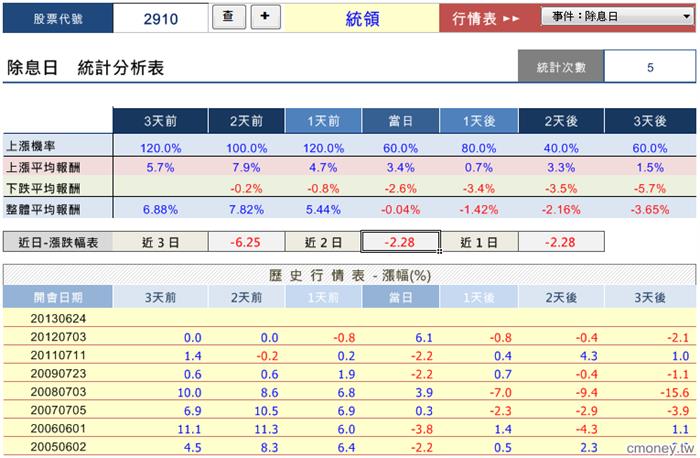The height and width of the screenshot is (458, 700).
Task: Select the date row 20060601
Action: coord(349,429)
